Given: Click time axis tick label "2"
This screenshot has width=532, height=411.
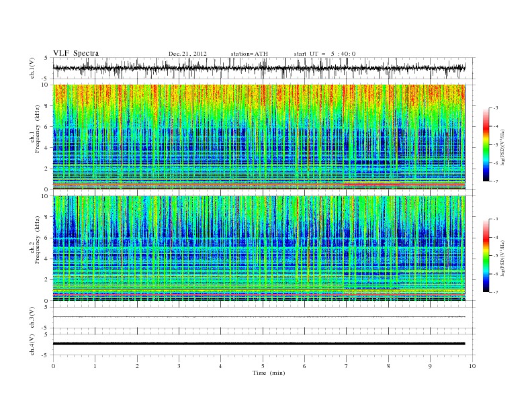Looking at the screenshot, I should coord(137,366).
